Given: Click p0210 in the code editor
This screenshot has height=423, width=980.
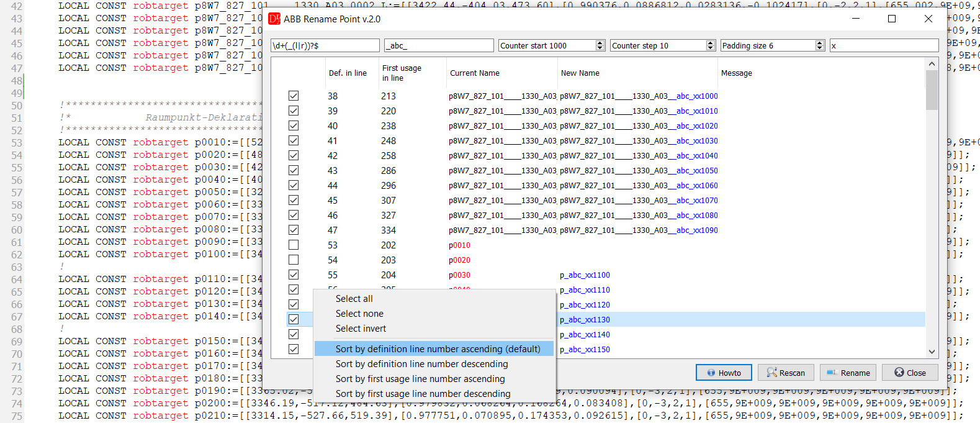Looking at the screenshot, I should [x=210, y=416].
